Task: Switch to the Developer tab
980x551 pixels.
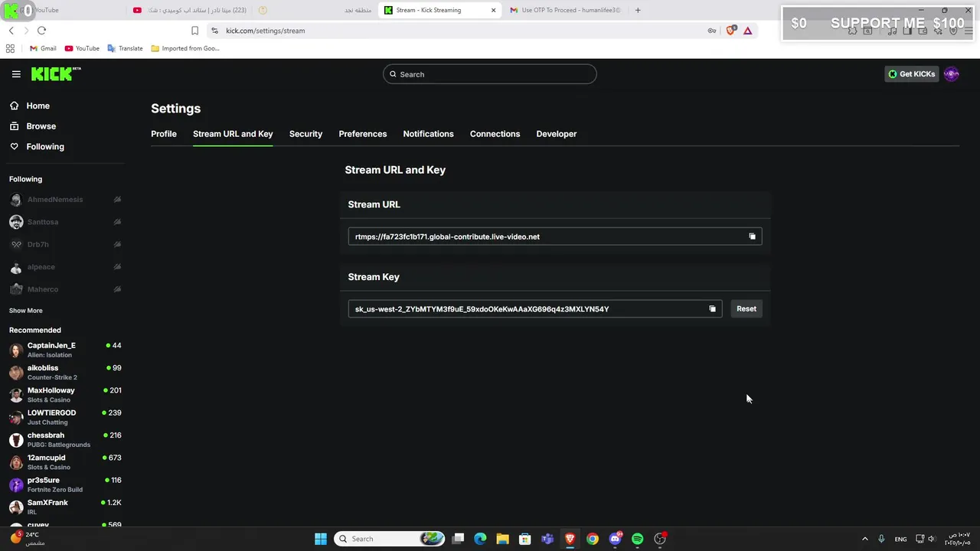Action: [x=557, y=134]
